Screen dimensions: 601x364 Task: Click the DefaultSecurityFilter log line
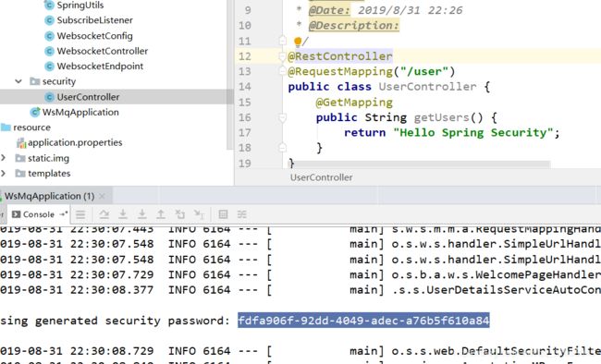pyautogui.click(x=300, y=350)
